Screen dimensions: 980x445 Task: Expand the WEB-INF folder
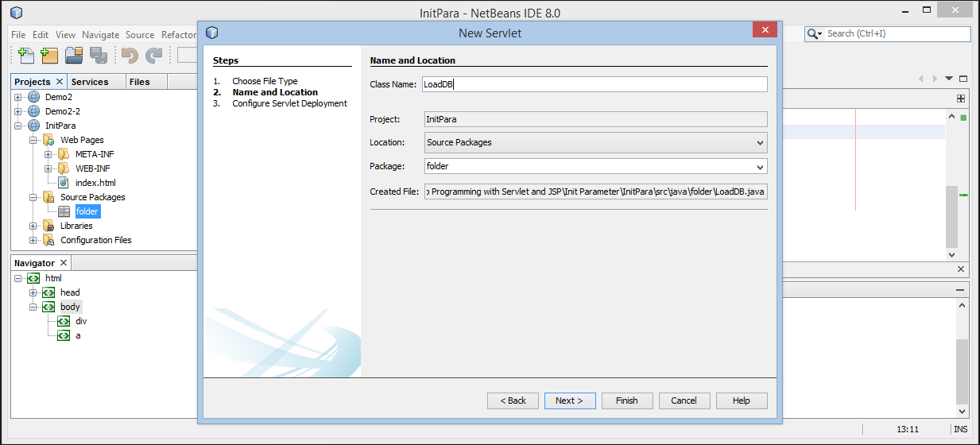[x=48, y=168]
